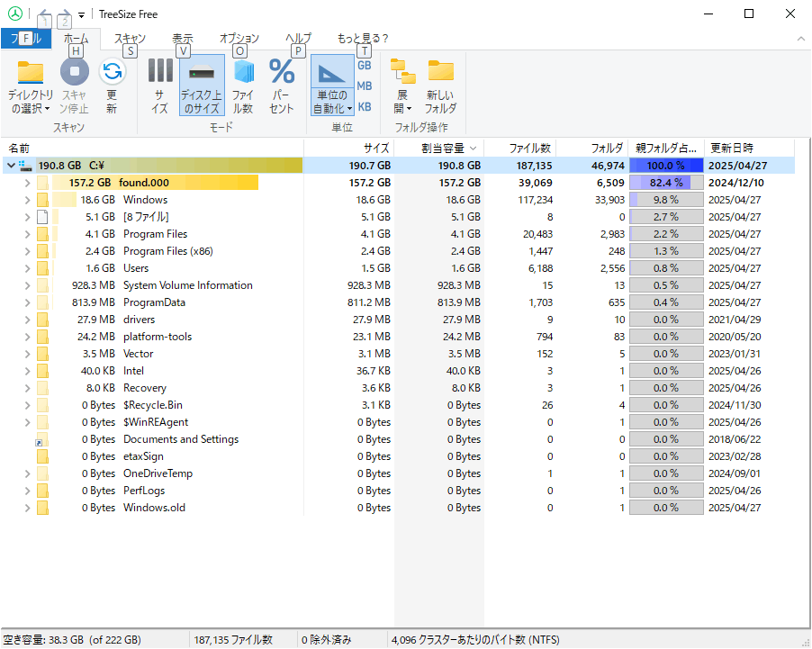Click the TreeSize app logo icon
This screenshot has height=649, width=812.
(x=15, y=14)
